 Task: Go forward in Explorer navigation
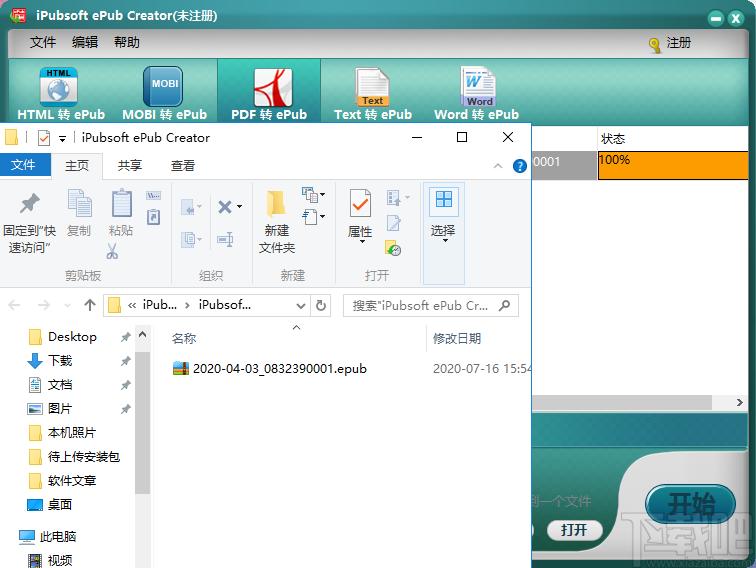pos(44,305)
